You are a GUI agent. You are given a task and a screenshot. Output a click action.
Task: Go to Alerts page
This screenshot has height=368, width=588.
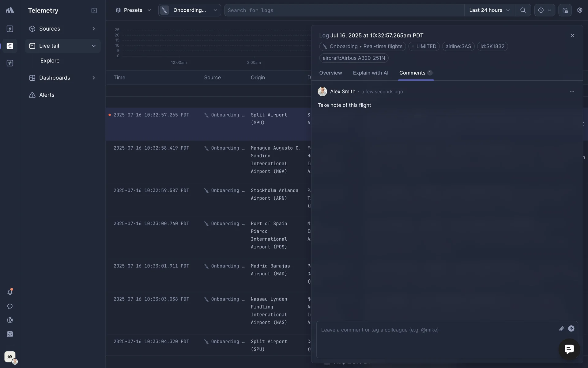(47, 95)
